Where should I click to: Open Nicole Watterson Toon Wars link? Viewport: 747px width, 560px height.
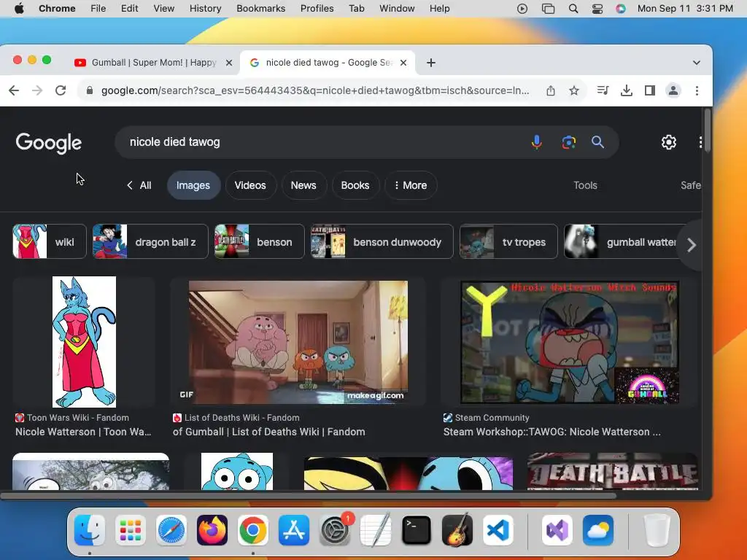(83, 432)
